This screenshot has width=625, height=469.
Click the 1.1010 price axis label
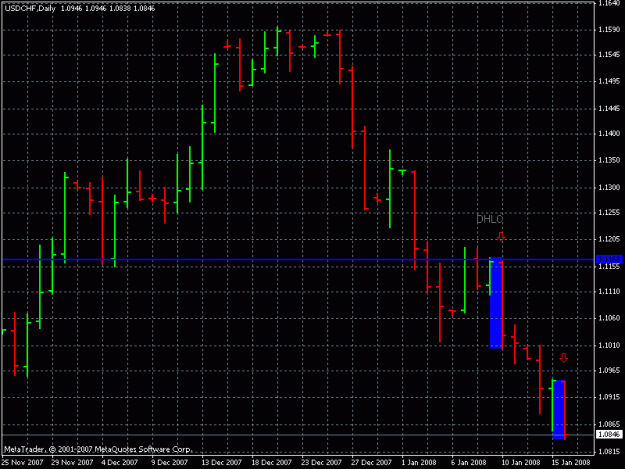(609, 345)
